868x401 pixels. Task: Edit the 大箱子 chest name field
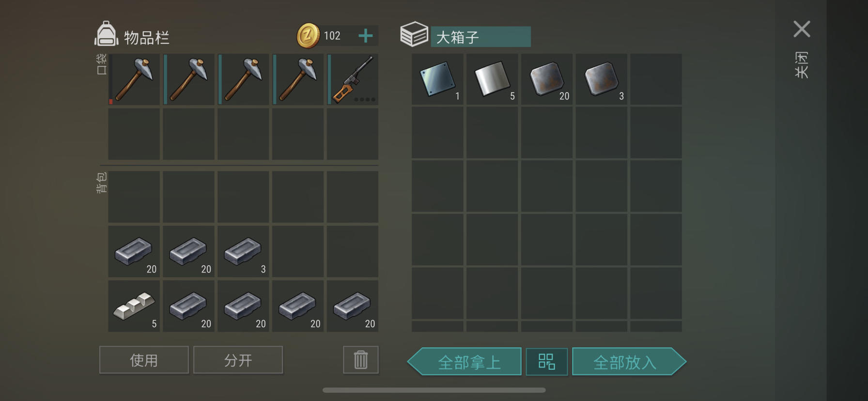[480, 37]
